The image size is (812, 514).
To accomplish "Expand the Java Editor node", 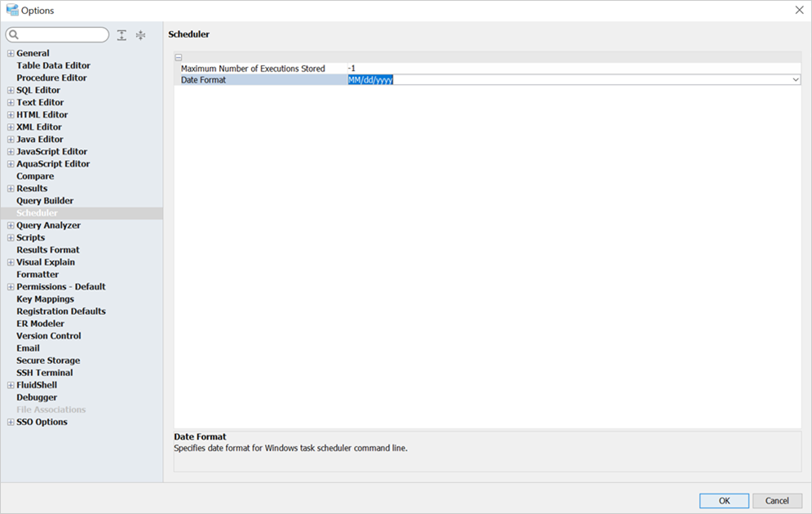I will tap(11, 140).
